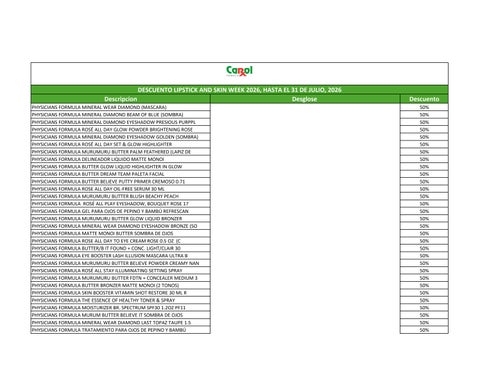Click the Skin Booster Vitamin Shot Restore cell

(121, 293)
